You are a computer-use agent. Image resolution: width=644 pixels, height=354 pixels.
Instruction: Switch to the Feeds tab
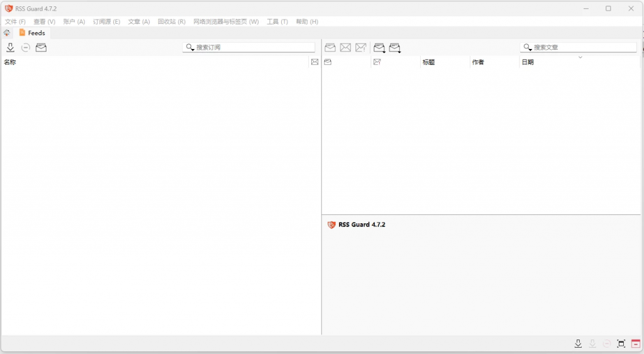point(32,33)
